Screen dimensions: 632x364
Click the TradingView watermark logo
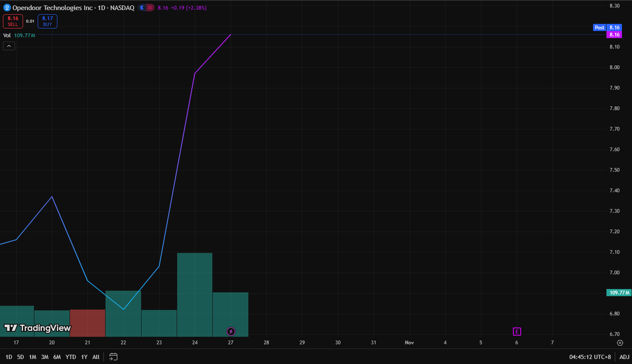coord(37,327)
